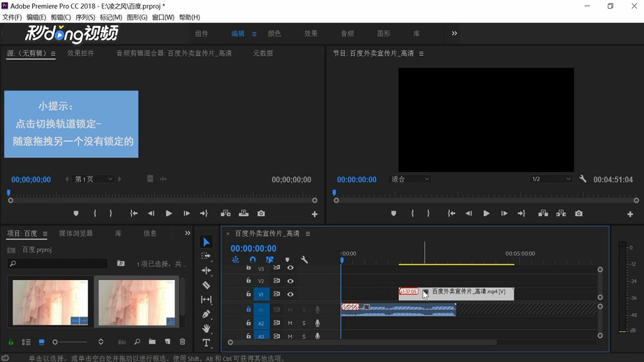
Task: Click Export Frame camera in Source monitor
Action: (261, 214)
